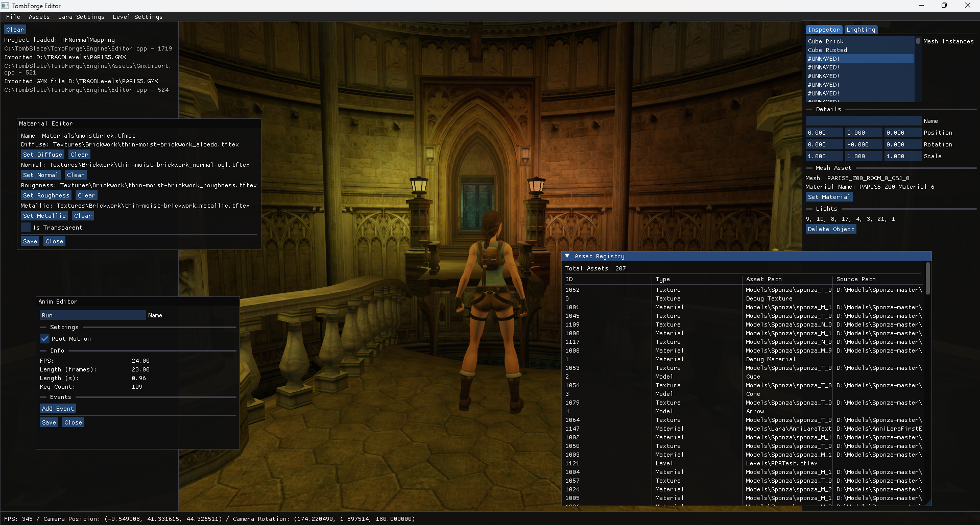Screen dimensions: 980x525
Task: Click the Anim Editor name input field
Action: (x=93, y=315)
